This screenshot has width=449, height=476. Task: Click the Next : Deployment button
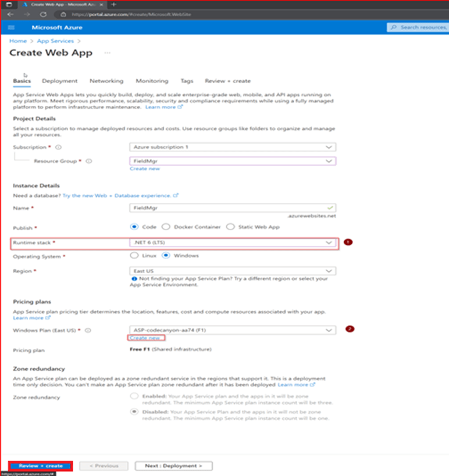tap(174, 466)
